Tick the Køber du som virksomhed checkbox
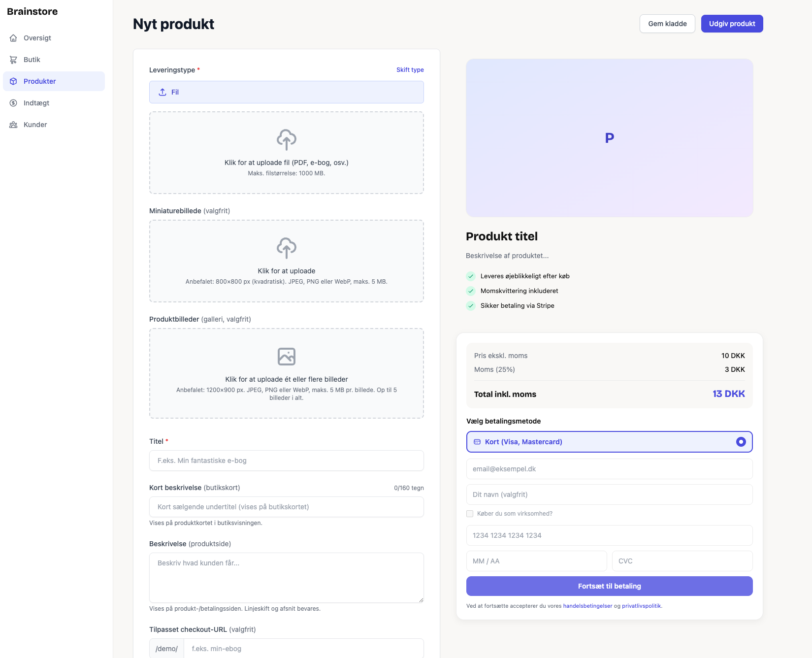The height and width of the screenshot is (658, 812). (470, 514)
